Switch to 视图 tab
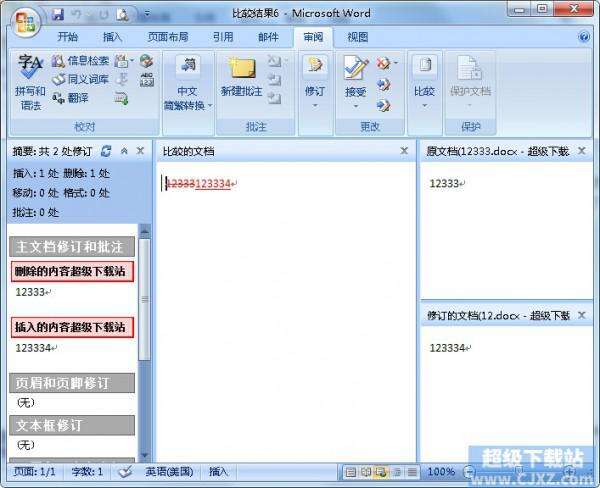Viewport: 600px width, 488px height. [357, 37]
